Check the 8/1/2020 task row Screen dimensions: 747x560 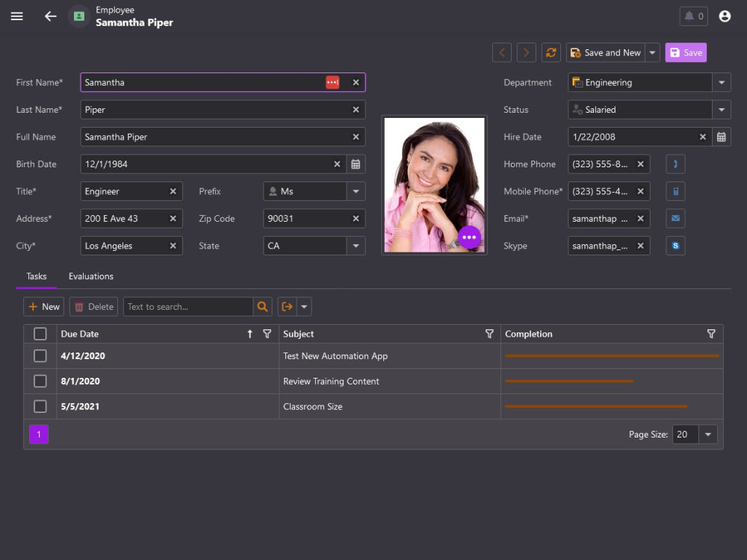[40, 381]
